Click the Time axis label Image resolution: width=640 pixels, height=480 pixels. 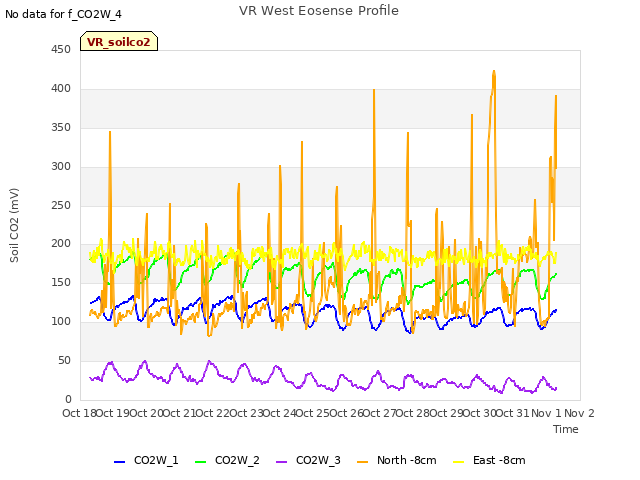[x=566, y=429]
